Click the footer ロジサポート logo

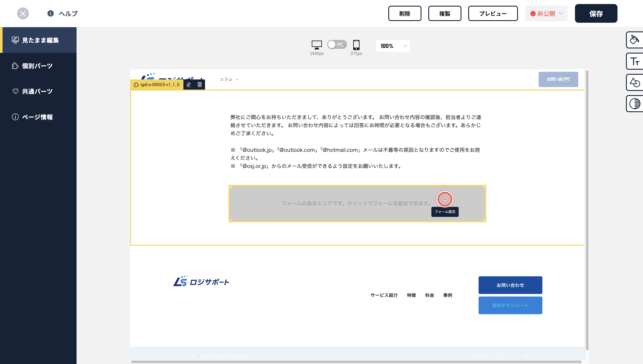coord(201,281)
